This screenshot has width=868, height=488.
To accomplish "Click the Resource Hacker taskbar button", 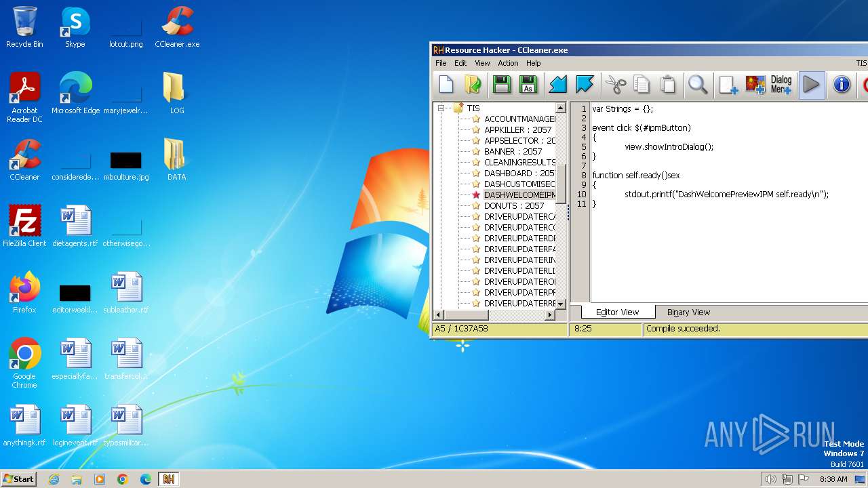I will pyautogui.click(x=168, y=479).
